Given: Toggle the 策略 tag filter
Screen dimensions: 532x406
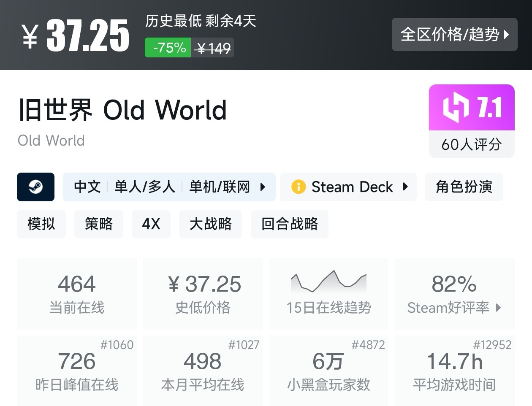Looking at the screenshot, I should point(99,224).
